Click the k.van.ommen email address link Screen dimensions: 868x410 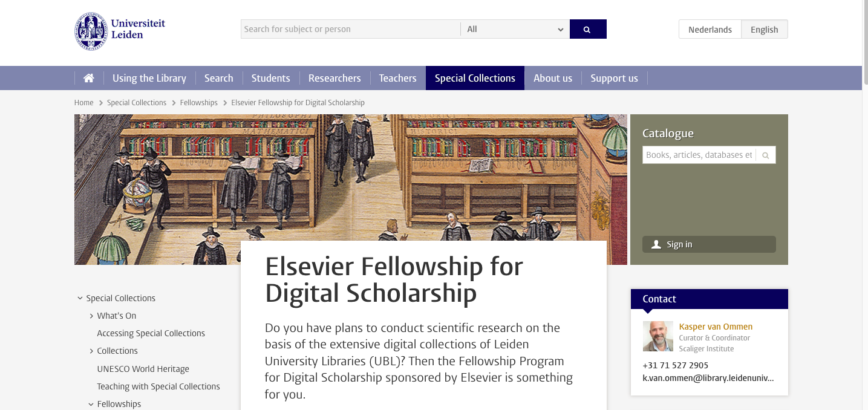tap(708, 378)
